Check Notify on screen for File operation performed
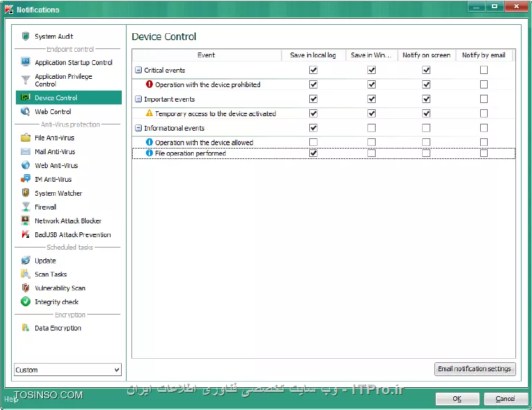532x410 pixels. pyautogui.click(x=426, y=153)
